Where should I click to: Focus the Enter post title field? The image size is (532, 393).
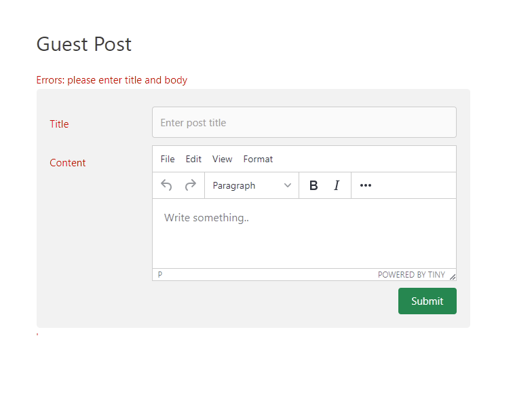coord(304,122)
